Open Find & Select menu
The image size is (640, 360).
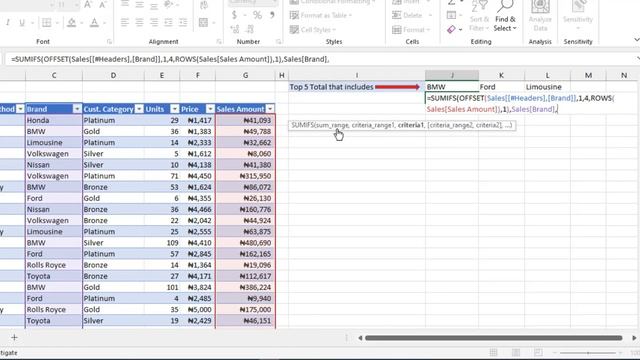point(505,16)
